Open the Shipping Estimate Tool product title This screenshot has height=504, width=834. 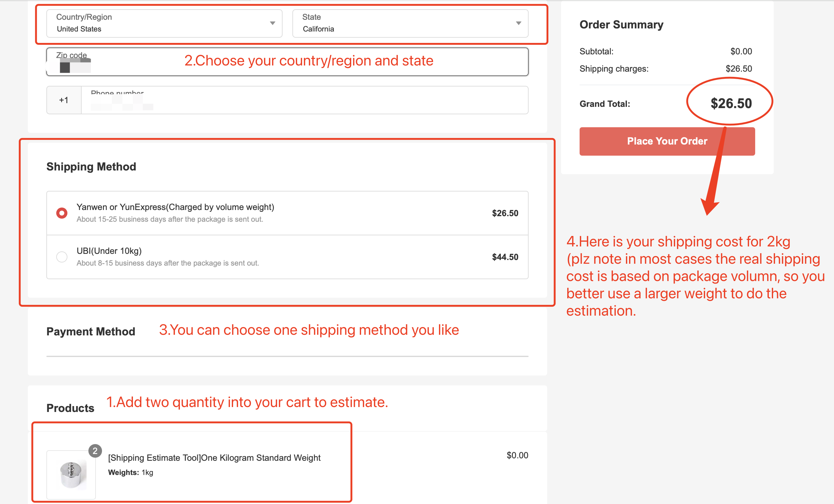(x=214, y=458)
